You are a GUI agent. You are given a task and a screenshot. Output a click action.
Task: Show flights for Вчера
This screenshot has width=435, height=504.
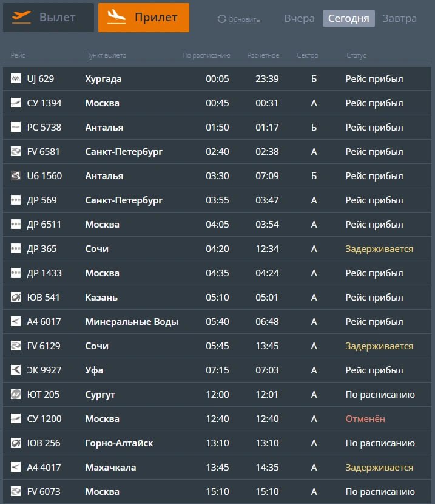[x=299, y=18]
